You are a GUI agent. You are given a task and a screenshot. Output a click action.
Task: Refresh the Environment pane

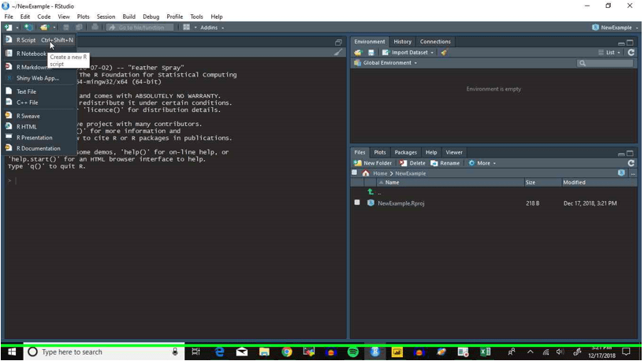click(x=631, y=53)
